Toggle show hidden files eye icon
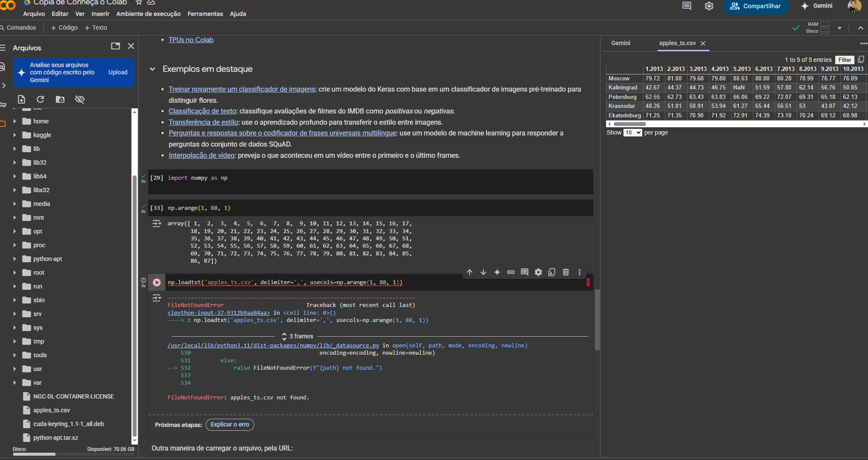 pos(79,99)
